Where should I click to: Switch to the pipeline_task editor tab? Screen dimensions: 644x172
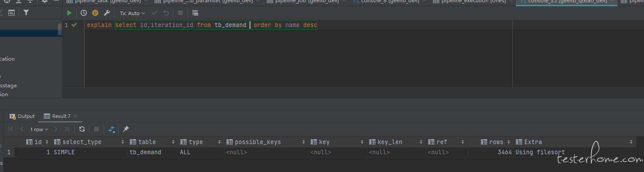click(106, 2)
